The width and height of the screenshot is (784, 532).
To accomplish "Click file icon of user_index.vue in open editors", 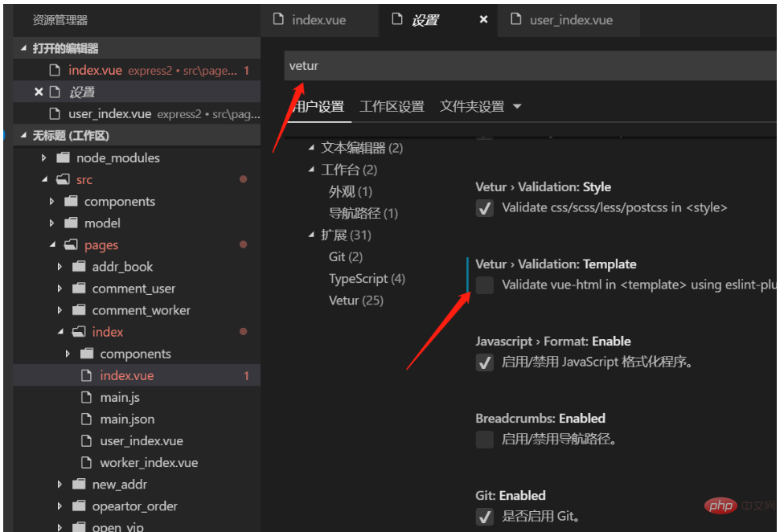I will [55, 114].
